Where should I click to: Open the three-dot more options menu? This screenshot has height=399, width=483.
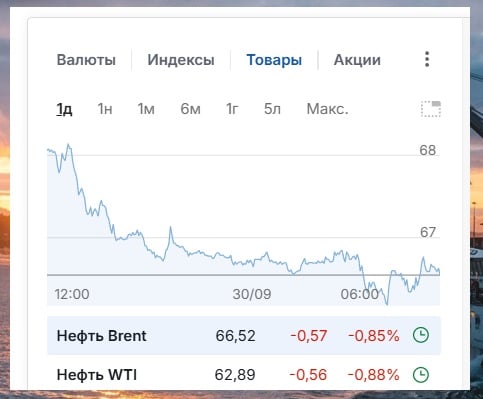coord(427,59)
